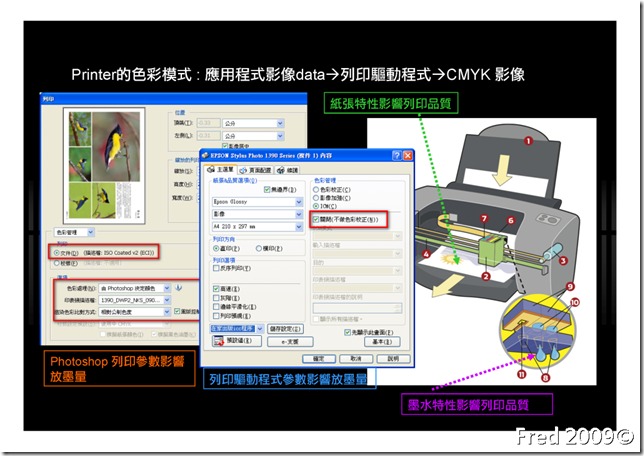Open the left position 公分 unit dropdown
The height and width of the screenshot is (456, 644).
(x=253, y=136)
